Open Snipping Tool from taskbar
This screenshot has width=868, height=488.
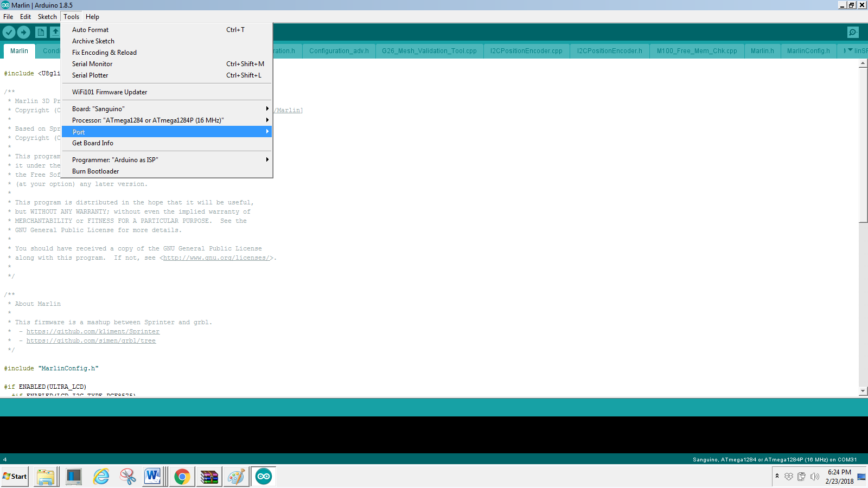pyautogui.click(x=128, y=477)
